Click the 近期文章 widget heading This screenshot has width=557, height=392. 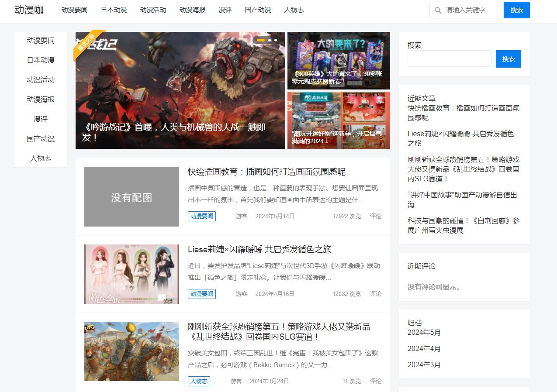tap(422, 98)
